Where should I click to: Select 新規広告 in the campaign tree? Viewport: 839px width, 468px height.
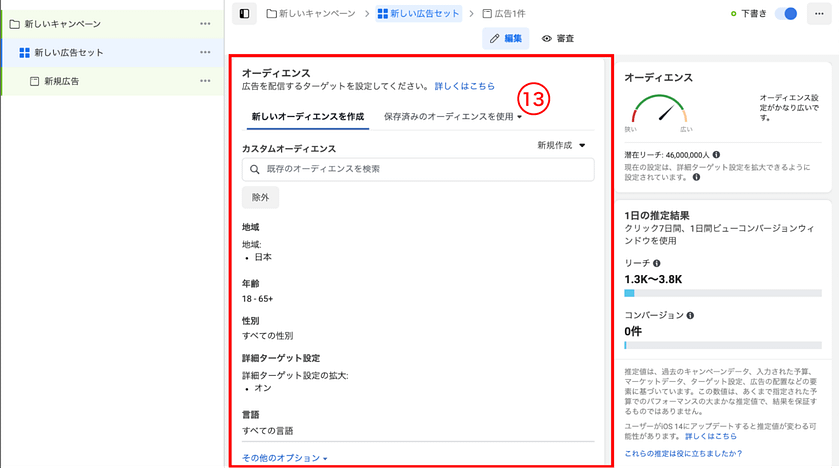click(62, 81)
